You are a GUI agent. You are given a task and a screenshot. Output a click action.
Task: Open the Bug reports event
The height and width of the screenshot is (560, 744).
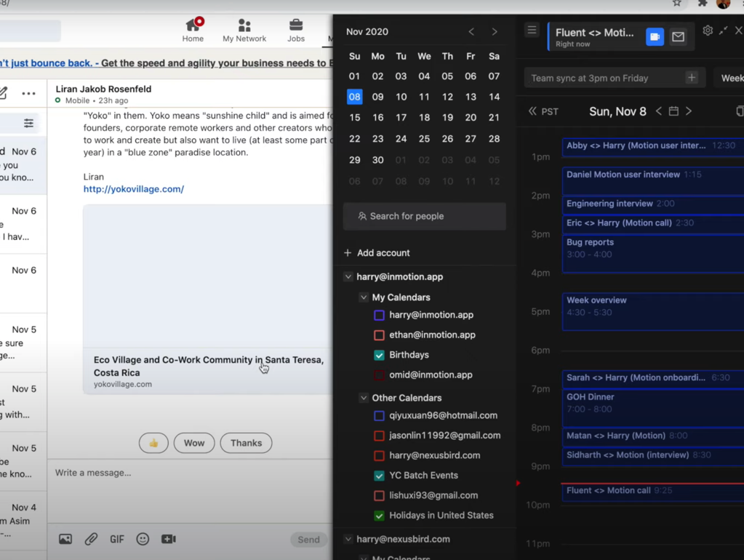point(653,253)
